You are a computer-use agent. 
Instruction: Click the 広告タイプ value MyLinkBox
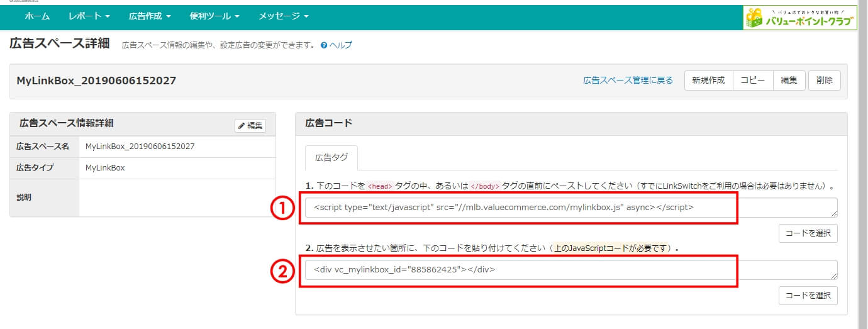105,168
